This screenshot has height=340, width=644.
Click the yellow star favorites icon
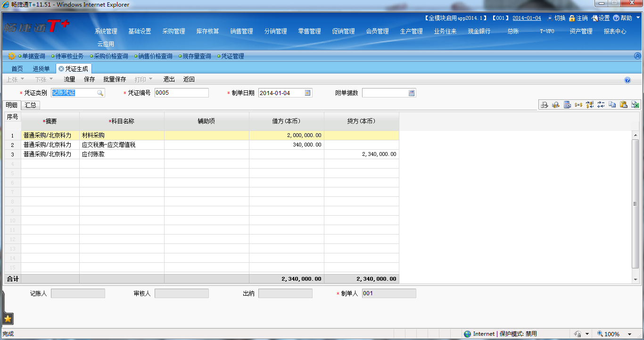8,319
